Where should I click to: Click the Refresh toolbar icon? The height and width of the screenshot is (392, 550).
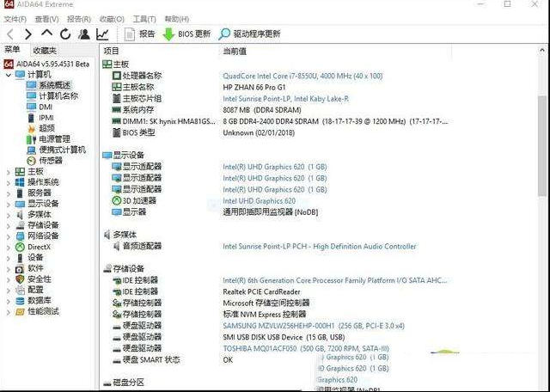[65, 34]
